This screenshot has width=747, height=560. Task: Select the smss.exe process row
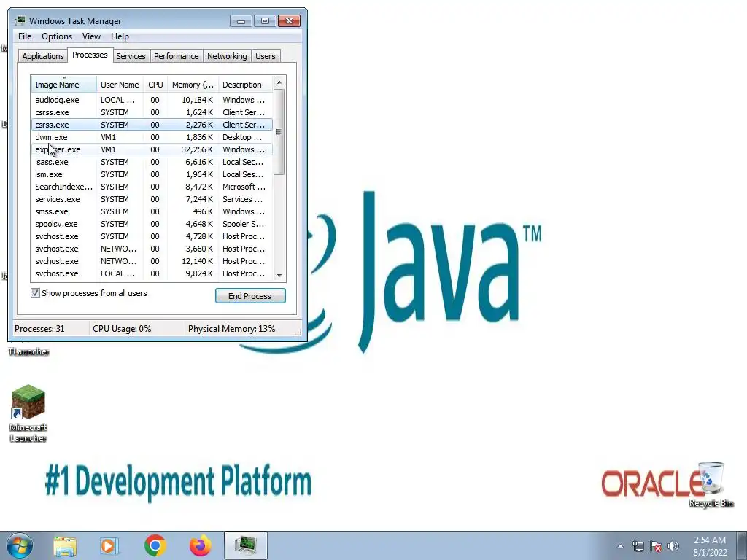pyautogui.click(x=152, y=211)
